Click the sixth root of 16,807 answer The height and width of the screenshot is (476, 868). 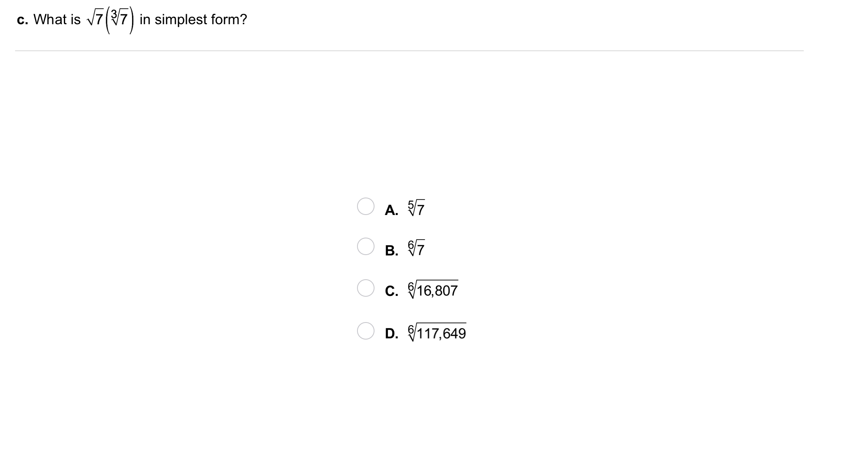pyautogui.click(x=433, y=290)
